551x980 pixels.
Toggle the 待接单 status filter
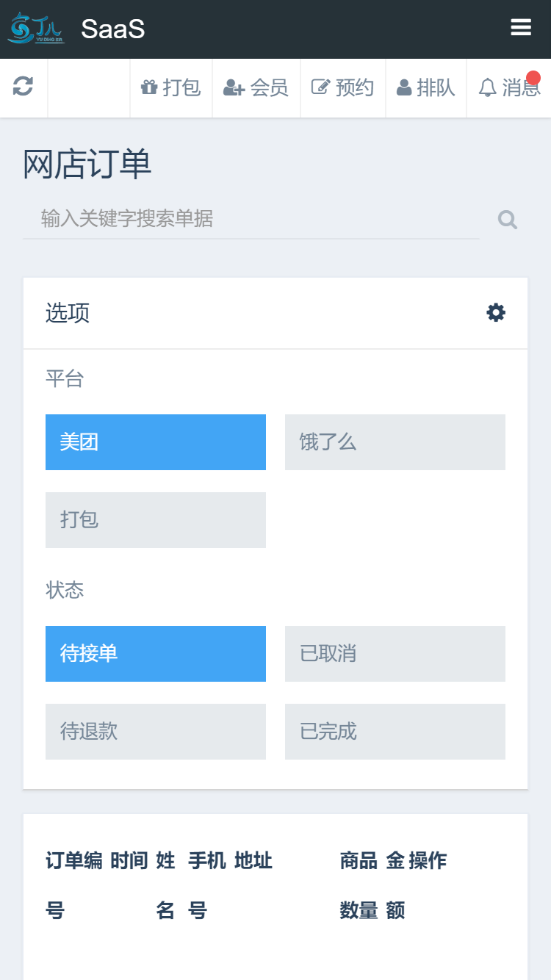click(x=156, y=654)
